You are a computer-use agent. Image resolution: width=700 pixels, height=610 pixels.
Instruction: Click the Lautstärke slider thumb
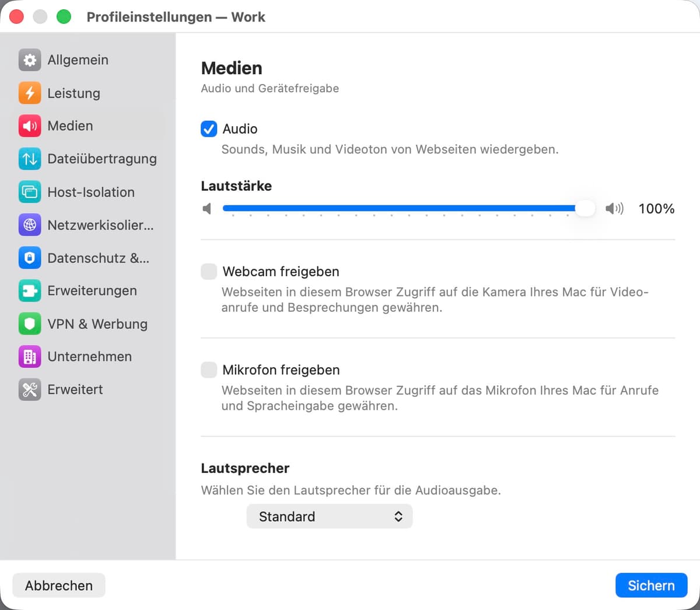click(x=584, y=208)
